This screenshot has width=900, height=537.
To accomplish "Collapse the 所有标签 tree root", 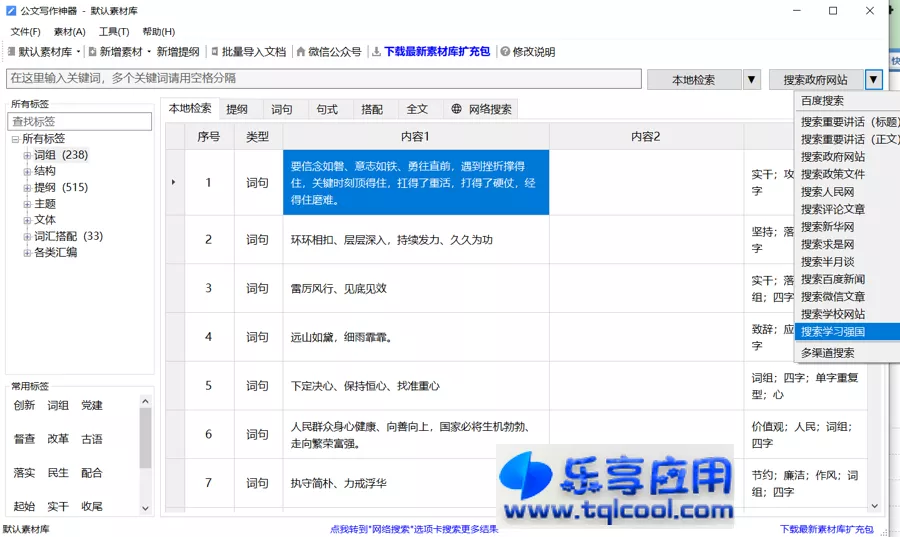I will (15, 139).
